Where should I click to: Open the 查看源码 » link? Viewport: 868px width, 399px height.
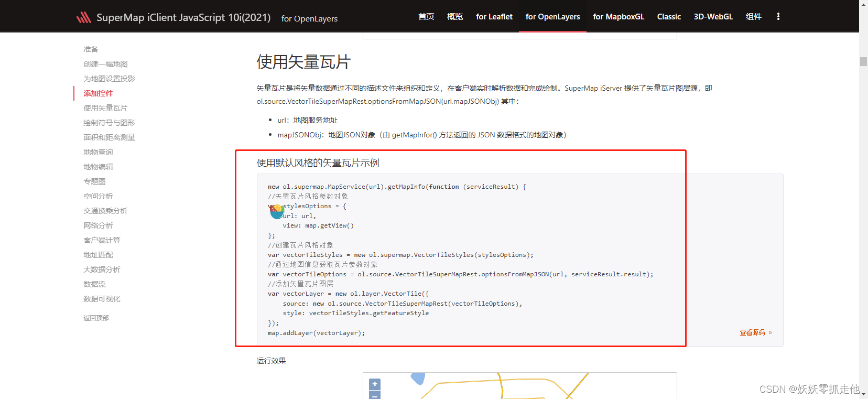[x=755, y=332]
